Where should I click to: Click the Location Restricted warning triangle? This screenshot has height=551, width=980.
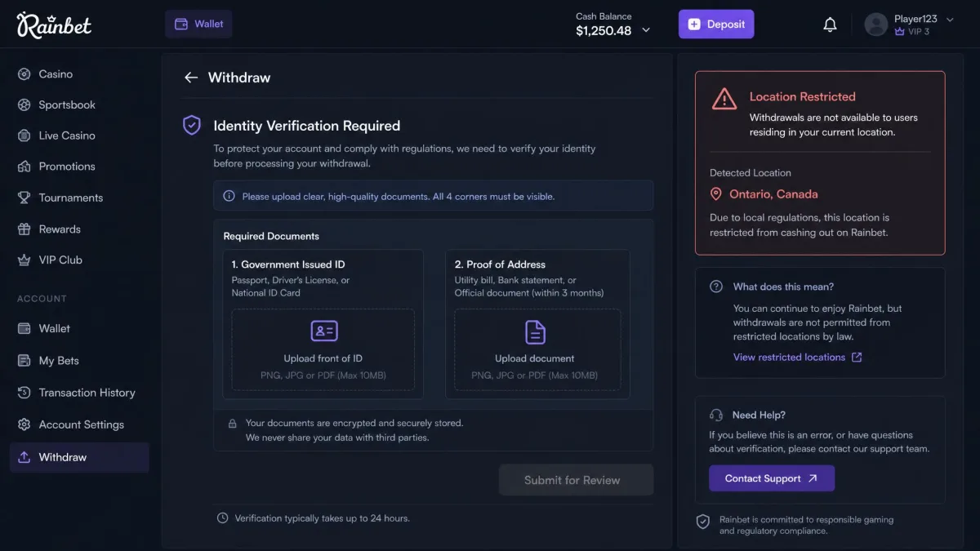[724, 99]
